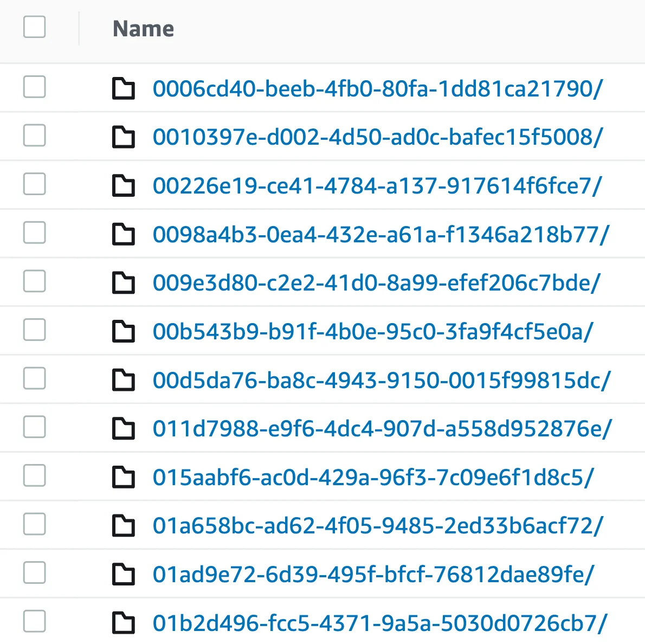Open folder link 01ad9e72-6d39-495f-bfcf-76812dae89fe/
Viewport: 645px width, 644px height.
[x=373, y=574]
